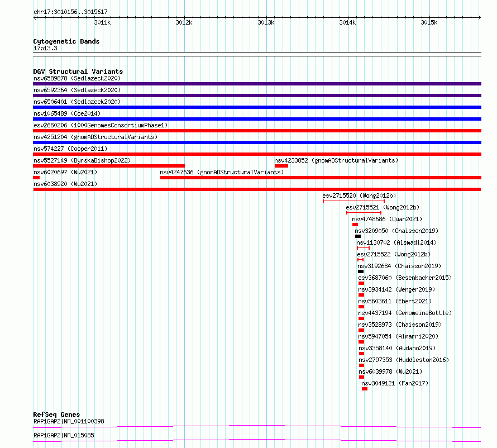Click the nsv6589878 (Sedlazeck2020) variant label
This screenshot has height=448, width=497.
point(77,78)
